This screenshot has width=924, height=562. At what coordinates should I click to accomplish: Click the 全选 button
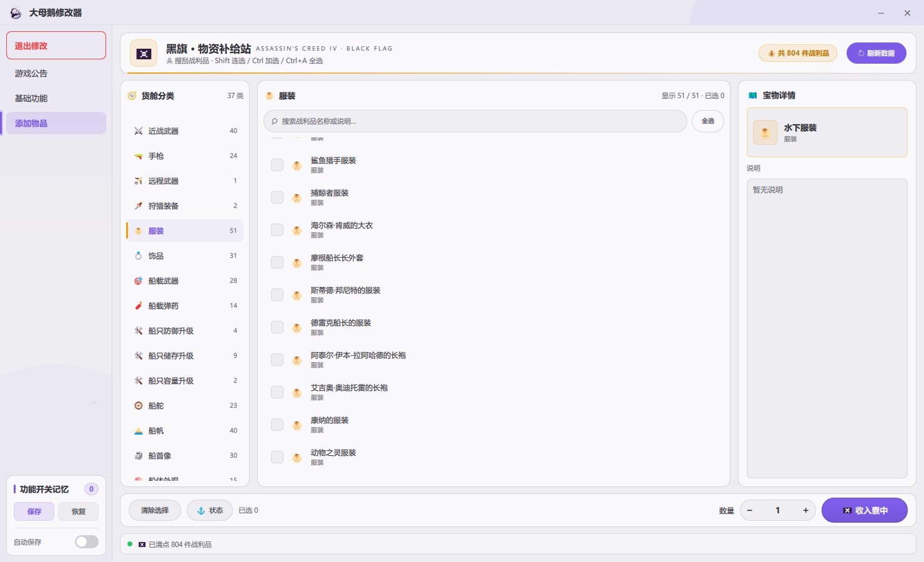pyautogui.click(x=708, y=121)
